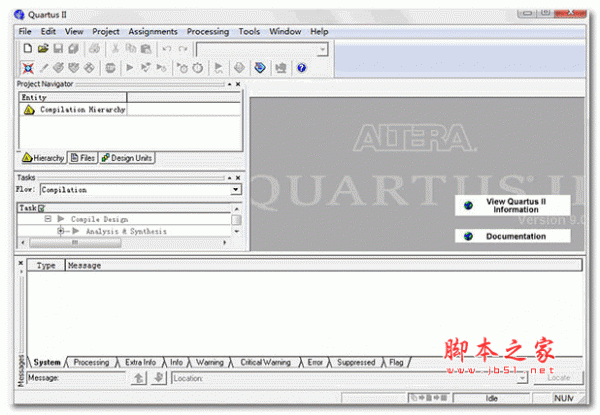Open the Window menu
Screen dimensions: 600x415
click(x=285, y=31)
